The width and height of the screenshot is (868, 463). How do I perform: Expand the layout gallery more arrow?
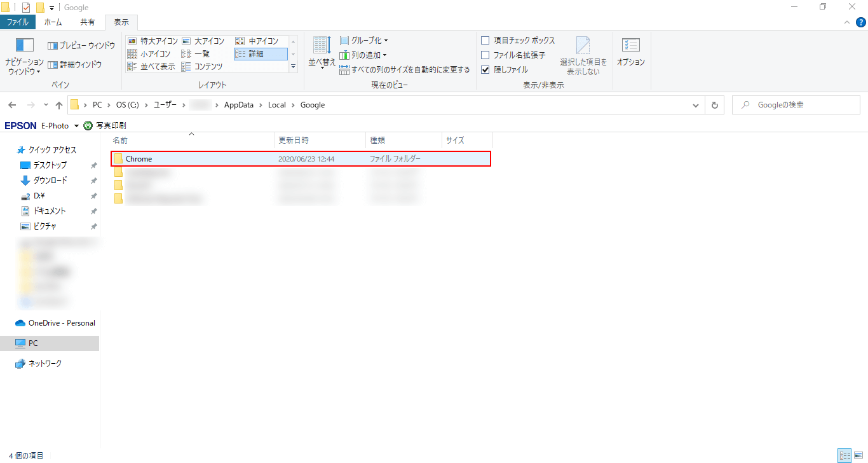tap(294, 67)
